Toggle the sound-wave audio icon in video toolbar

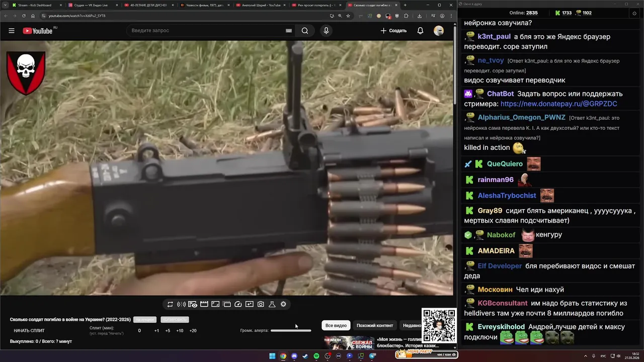pos(181,304)
